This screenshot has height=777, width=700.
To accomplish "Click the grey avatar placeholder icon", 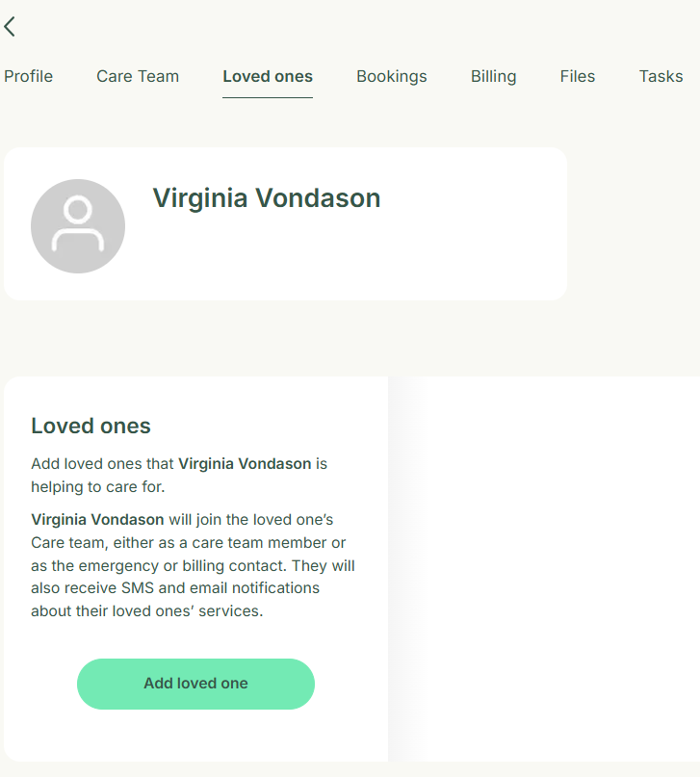I will click(78, 226).
